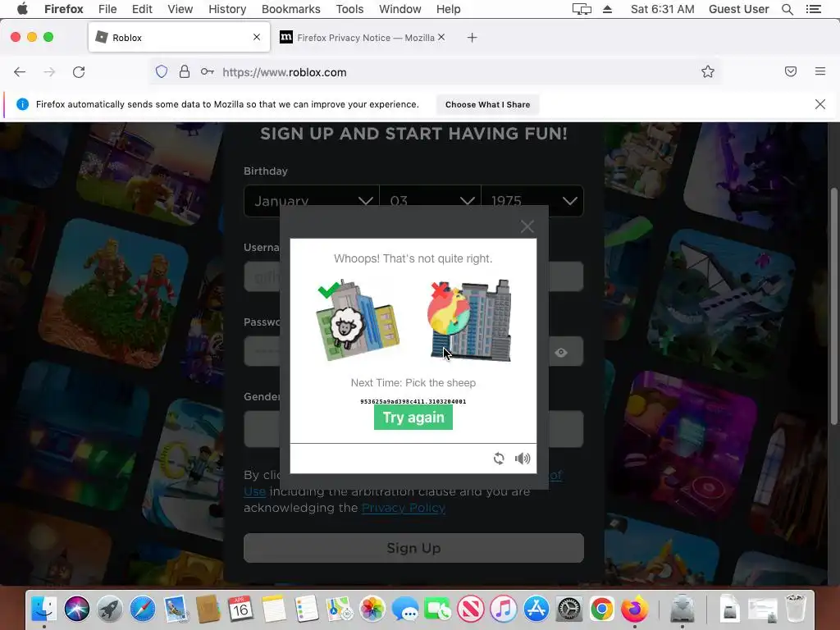840x630 pixels.
Task: Click the site security padlock icon
Action: pyautogui.click(x=185, y=72)
